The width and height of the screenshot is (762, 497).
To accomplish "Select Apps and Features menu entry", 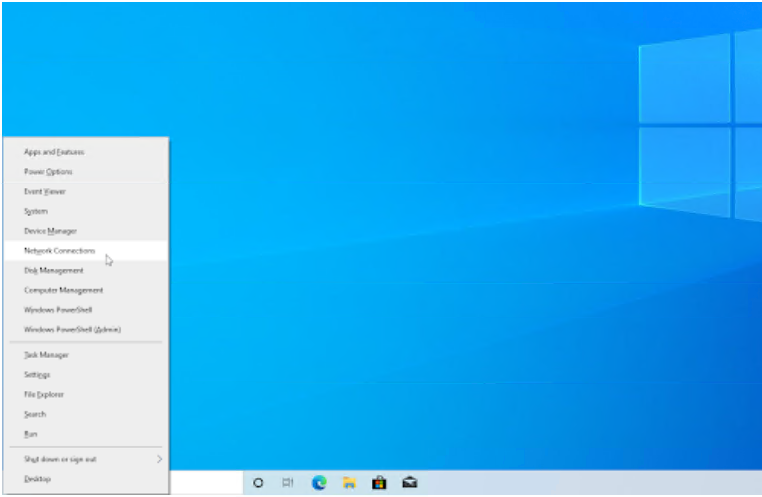I will [x=54, y=152].
